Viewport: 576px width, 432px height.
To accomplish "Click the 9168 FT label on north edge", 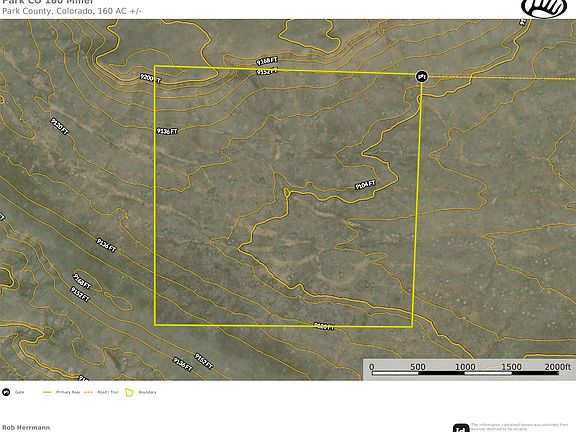I will [267, 61].
